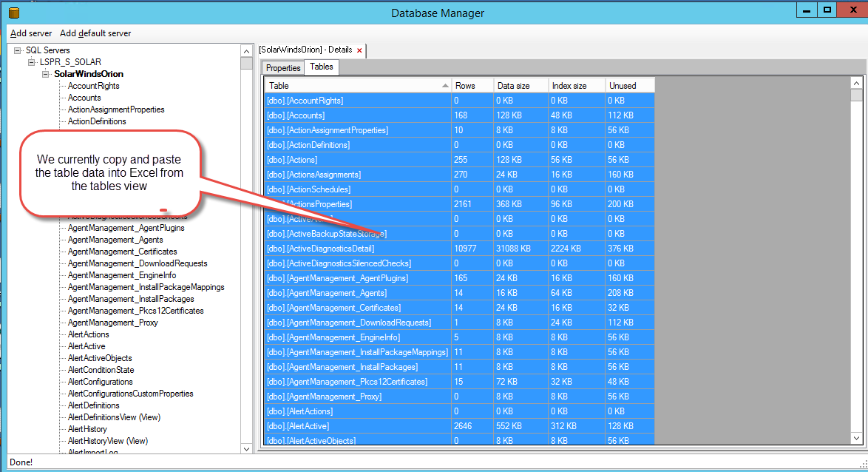
Task: Click the [dbo].[ActiveDiagnosticsDetail] row
Action: coord(459,249)
